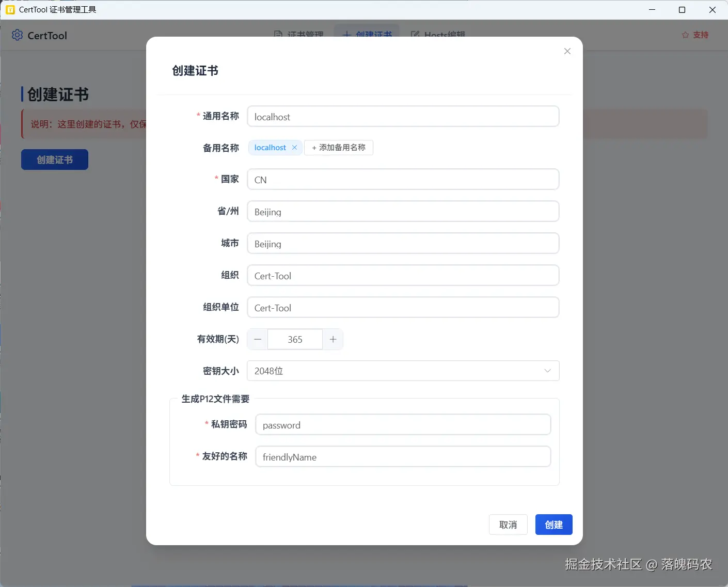Click the 私钥密码 password field
Viewport: 728px width, 587px height.
click(x=403, y=425)
